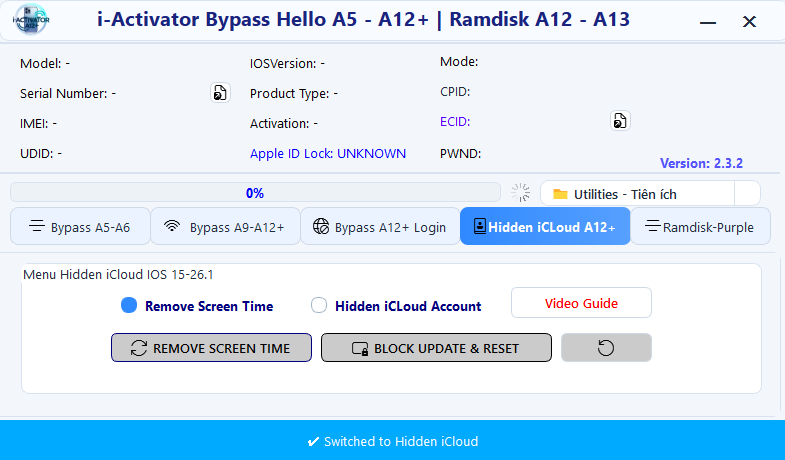Close the i-Activator window
Viewport: 785px width, 460px height.
pyautogui.click(x=749, y=22)
